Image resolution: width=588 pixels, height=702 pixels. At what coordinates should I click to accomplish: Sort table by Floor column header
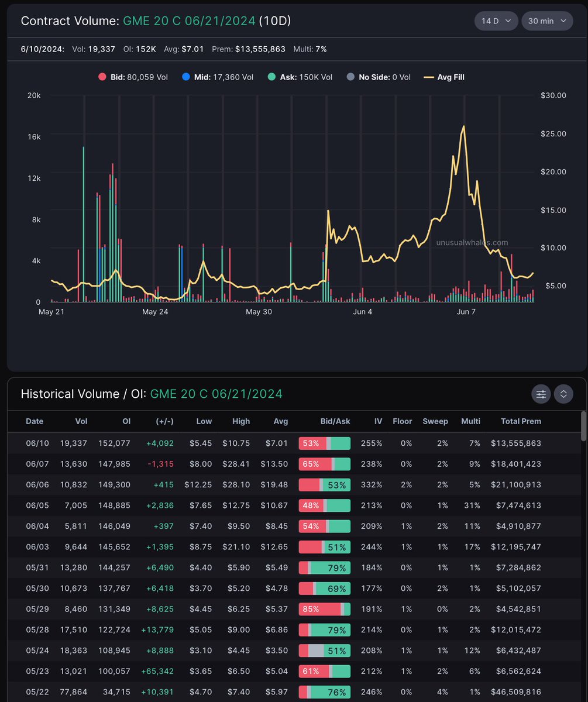pyautogui.click(x=403, y=421)
